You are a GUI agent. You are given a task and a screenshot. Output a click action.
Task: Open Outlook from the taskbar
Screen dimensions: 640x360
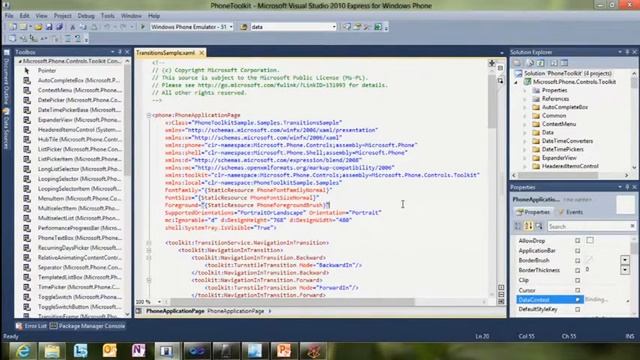(x=109, y=351)
